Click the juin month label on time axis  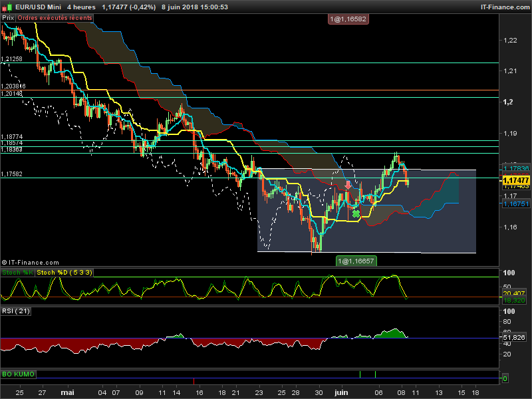(341, 392)
